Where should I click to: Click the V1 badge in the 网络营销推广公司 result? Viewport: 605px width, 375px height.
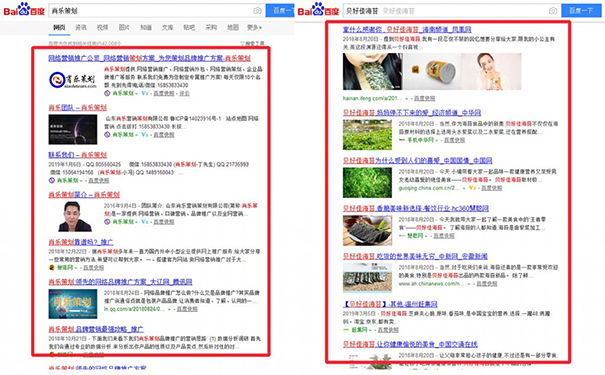tap(144, 93)
